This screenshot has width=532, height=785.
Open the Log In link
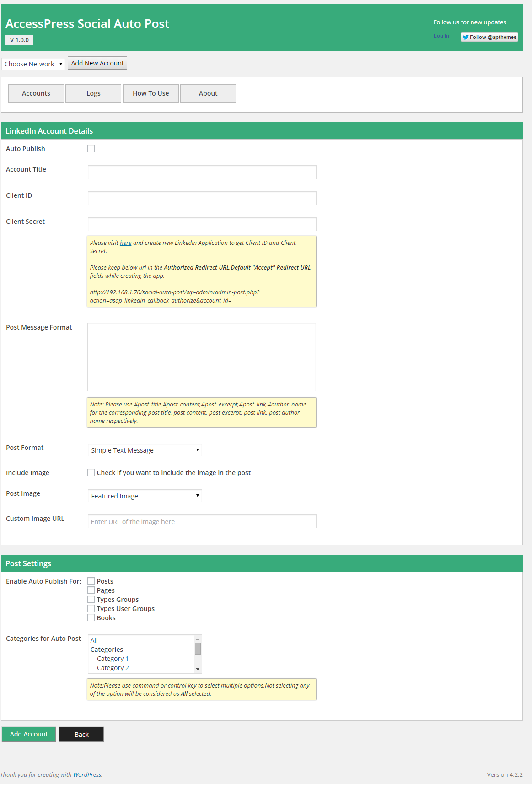441,36
